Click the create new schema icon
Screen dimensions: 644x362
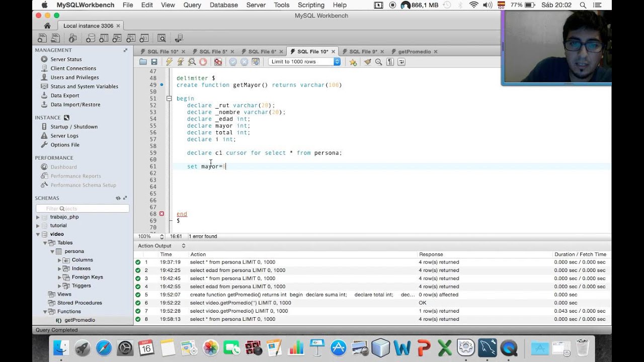coord(91,38)
